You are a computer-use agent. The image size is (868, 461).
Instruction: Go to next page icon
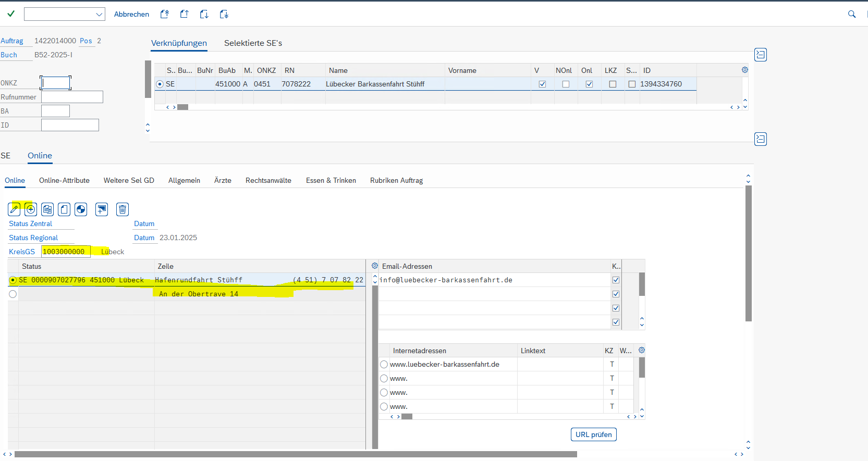click(x=204, y=14)
